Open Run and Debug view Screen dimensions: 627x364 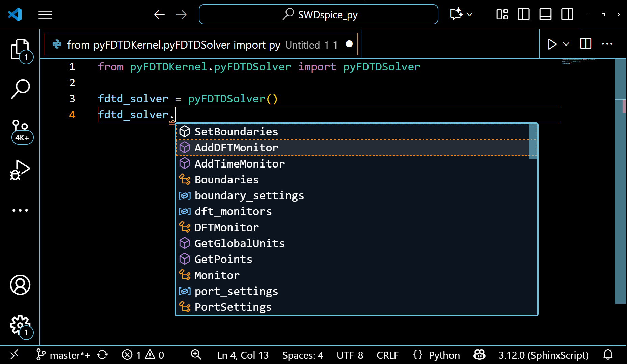pos(20,170)
